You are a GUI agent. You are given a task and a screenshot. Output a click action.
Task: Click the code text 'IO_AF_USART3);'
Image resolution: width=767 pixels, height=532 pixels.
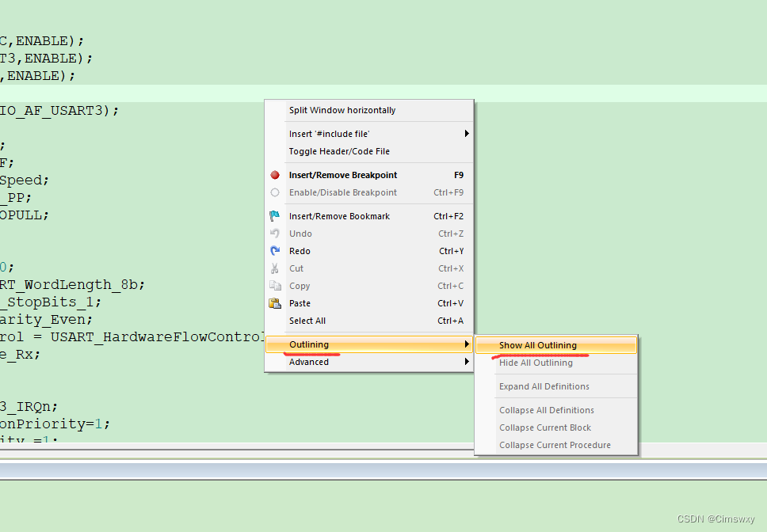click(x=59, y=111)
